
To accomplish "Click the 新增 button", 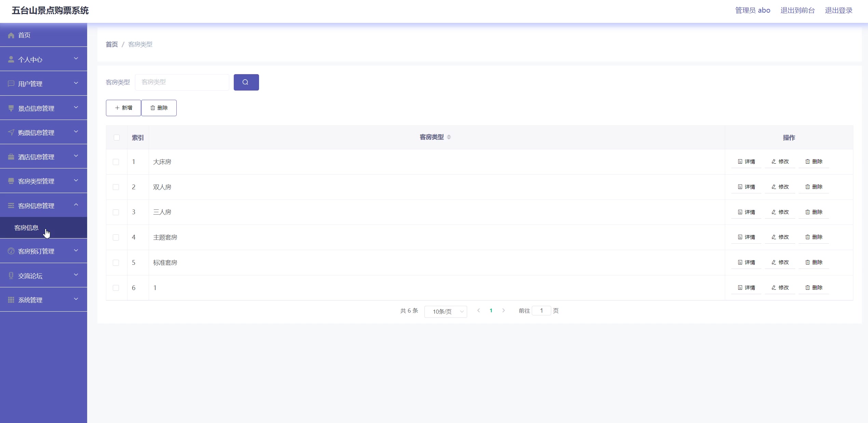I will click(123, 108).
